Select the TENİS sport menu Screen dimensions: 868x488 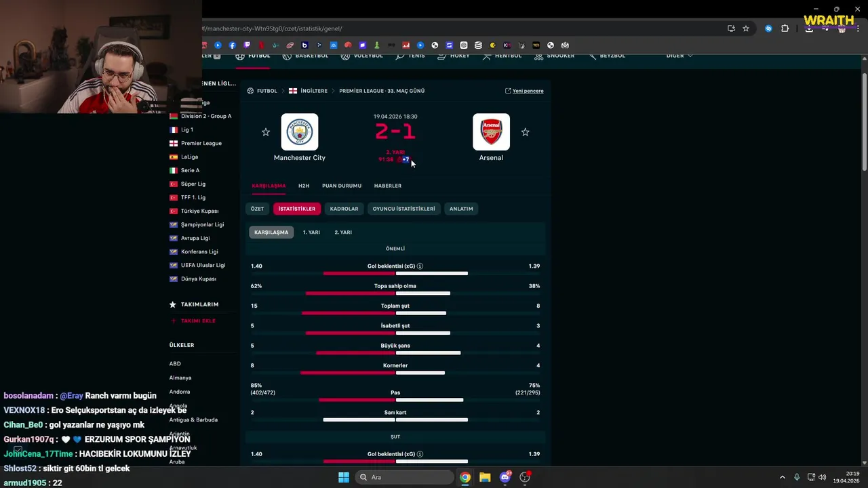coord(410,56)
